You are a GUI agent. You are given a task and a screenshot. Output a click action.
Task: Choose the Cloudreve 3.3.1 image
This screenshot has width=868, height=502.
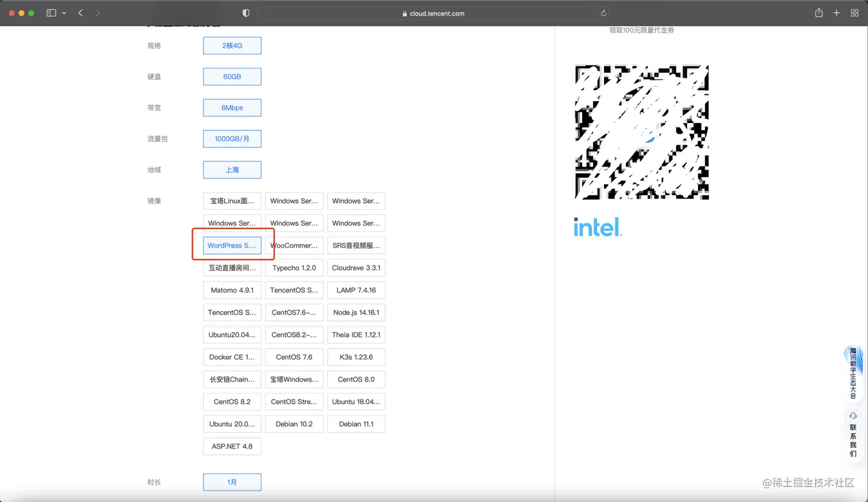(356, 268)
